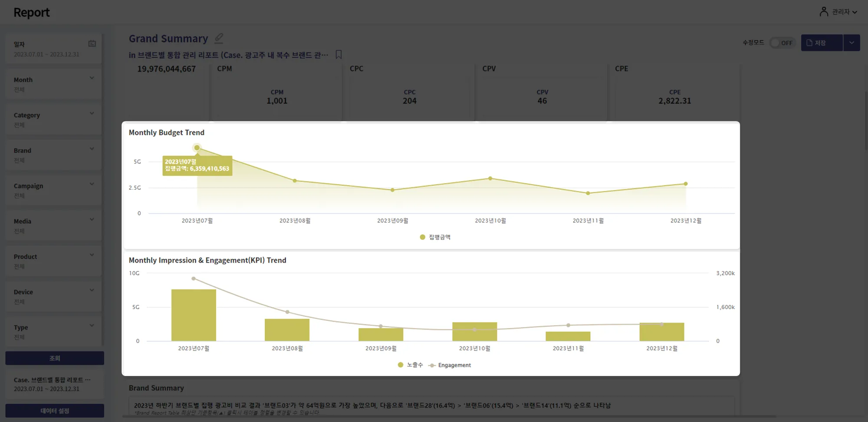Screen dimensions: 868x422
Task: Click the CPE value 2,822.31
Action: [674, 101]
